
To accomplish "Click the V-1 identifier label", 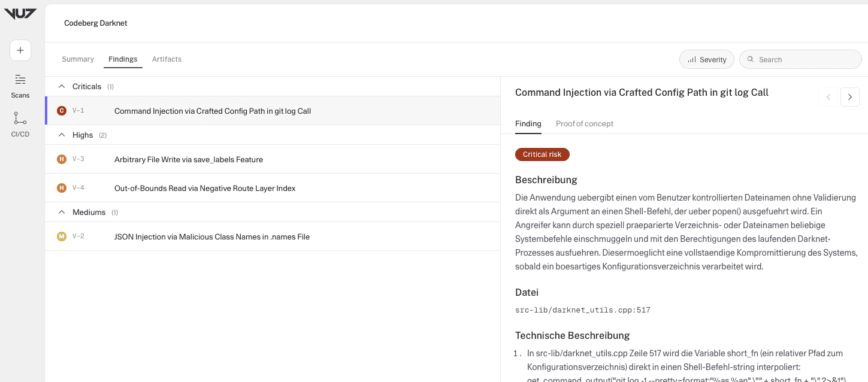I will (78, 111).
